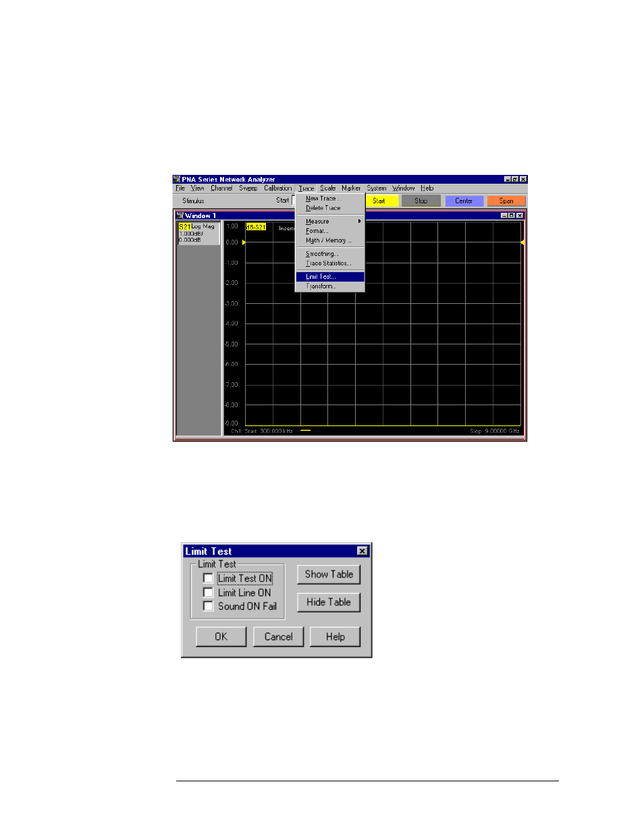Viewport: 644px width, 834px height.
Task: Click the S21 trace status label
Action: coord(184,227)
